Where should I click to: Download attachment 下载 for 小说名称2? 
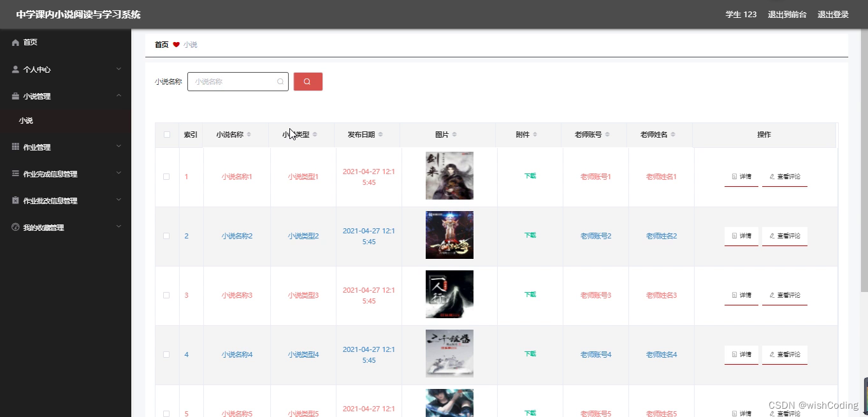(530, 235)
